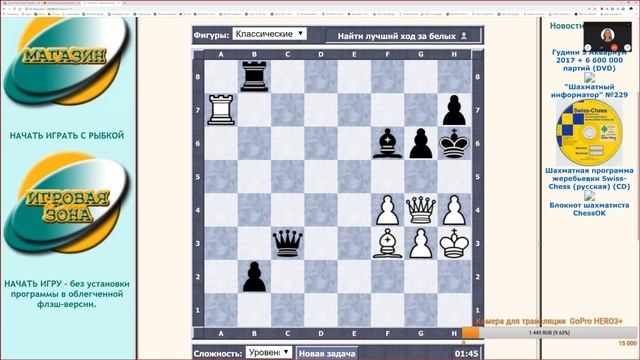Select the black pawn on b2
The image size is (640, 360).
pyautogui.click(x=254, y=277)
